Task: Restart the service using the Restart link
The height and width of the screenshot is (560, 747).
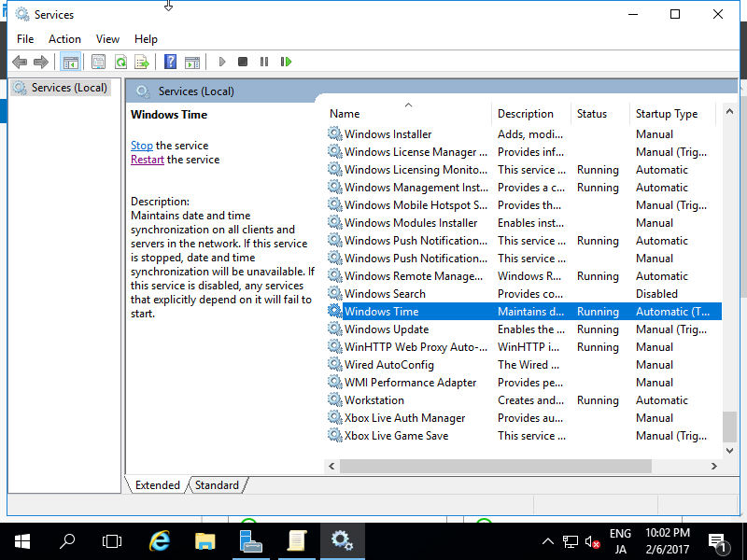Action: tap(147, 159)
